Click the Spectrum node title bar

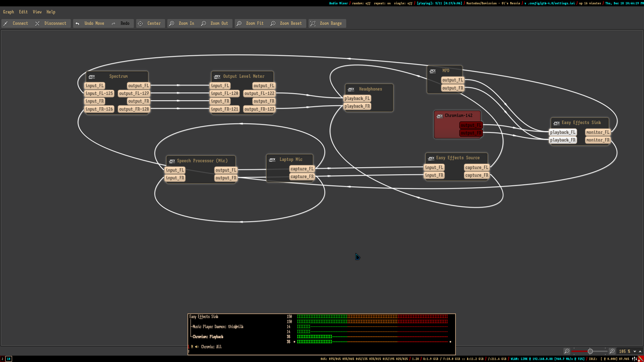pos(118,76)
